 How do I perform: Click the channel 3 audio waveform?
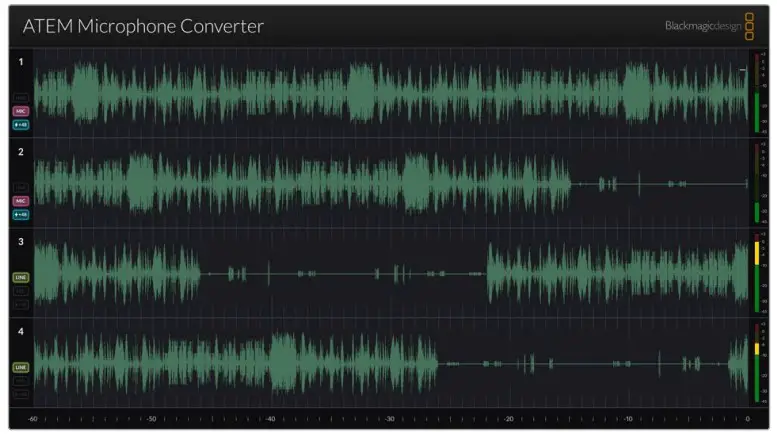pyautogui.click(x=391, y=273)
